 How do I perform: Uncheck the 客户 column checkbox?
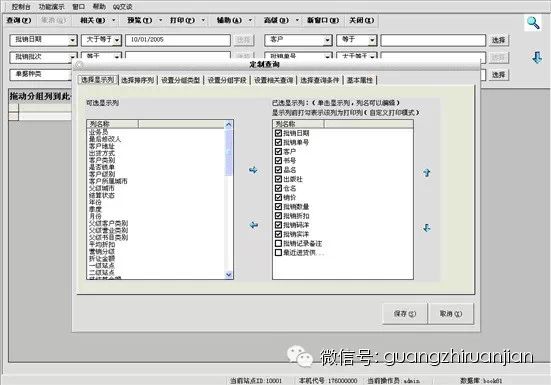[278, 151]
